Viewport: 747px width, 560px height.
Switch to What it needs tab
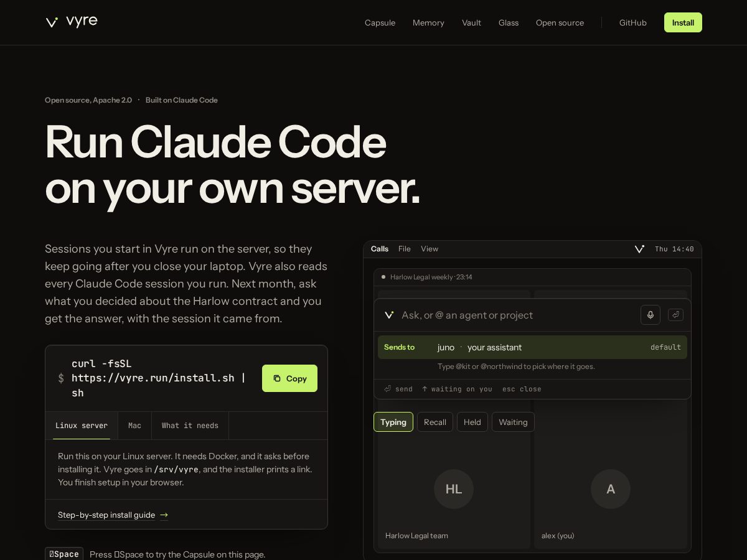190,426
